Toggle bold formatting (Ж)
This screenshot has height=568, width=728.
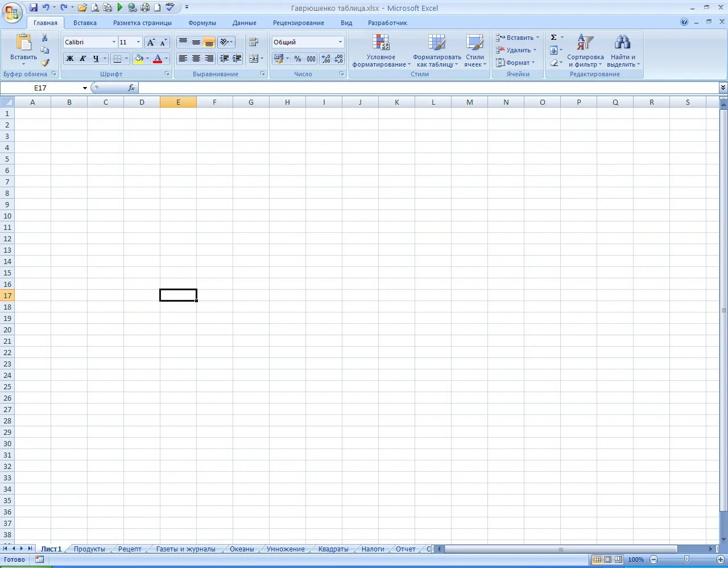[x=70, y=58]
